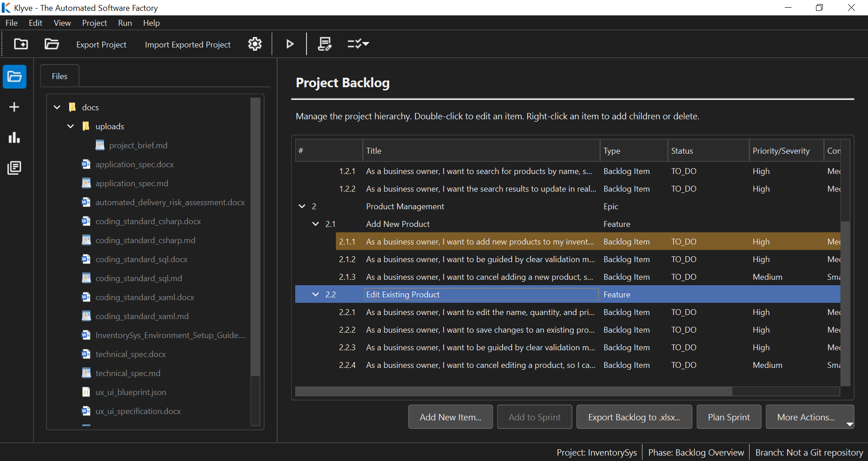Click the document-edit icon in the toolbar
The image size is (868, 461).
coord(325,44)
